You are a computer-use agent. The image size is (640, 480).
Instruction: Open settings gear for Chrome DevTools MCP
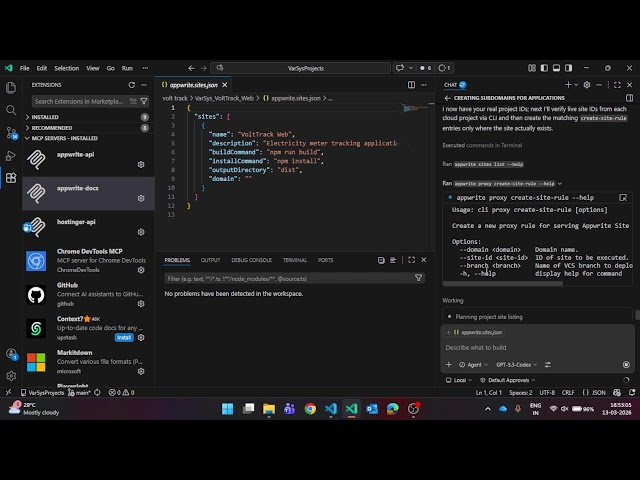[x=141, y=270]
